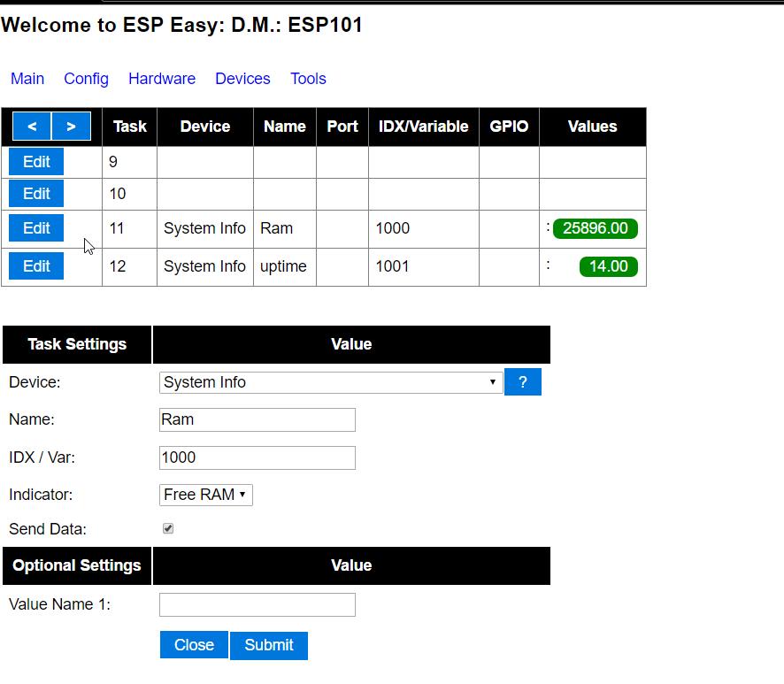Click the Task column header

(130, 127)
